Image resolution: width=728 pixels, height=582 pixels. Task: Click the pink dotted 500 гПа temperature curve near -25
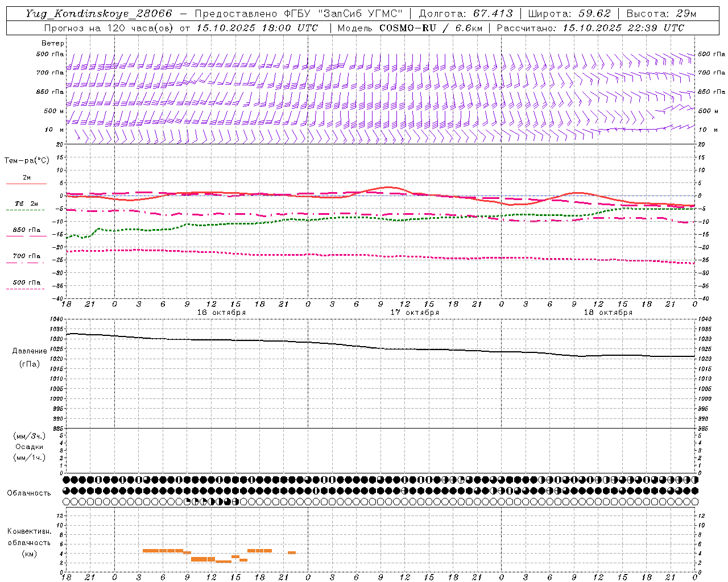point(380,256)
